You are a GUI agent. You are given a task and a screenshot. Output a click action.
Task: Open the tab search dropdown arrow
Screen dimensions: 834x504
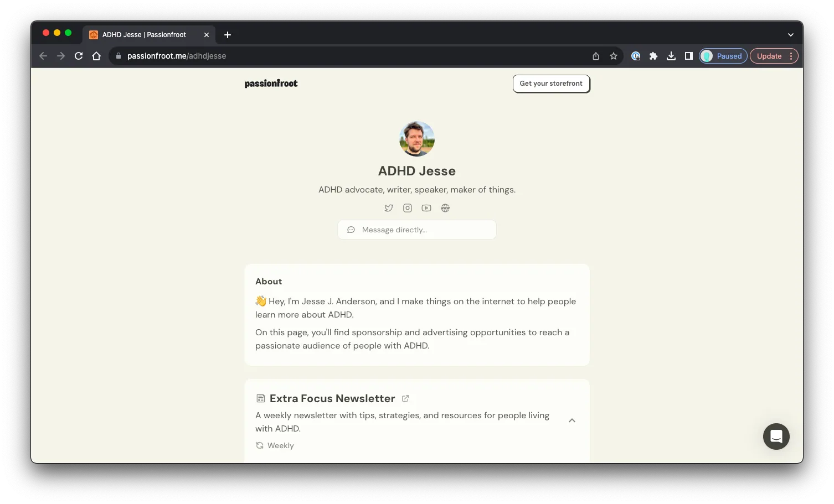(791, 35)
